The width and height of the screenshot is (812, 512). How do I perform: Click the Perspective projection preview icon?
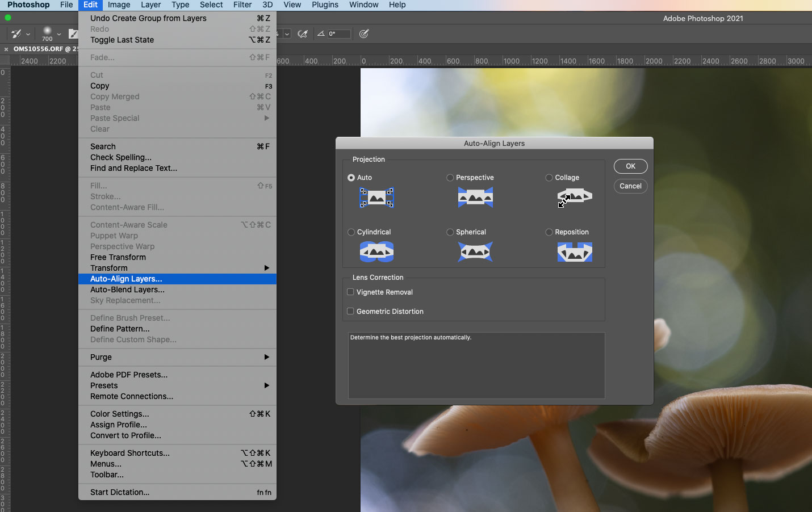[x=475, y=198]
